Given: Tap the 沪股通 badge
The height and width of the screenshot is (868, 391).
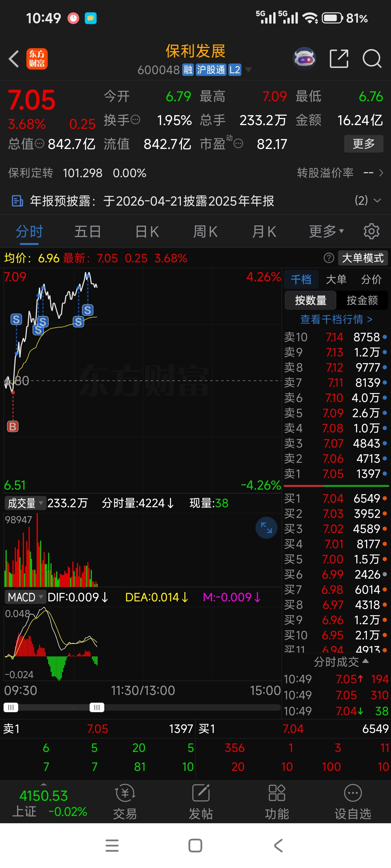Looking at the screenshot, I should click(211, 70).
